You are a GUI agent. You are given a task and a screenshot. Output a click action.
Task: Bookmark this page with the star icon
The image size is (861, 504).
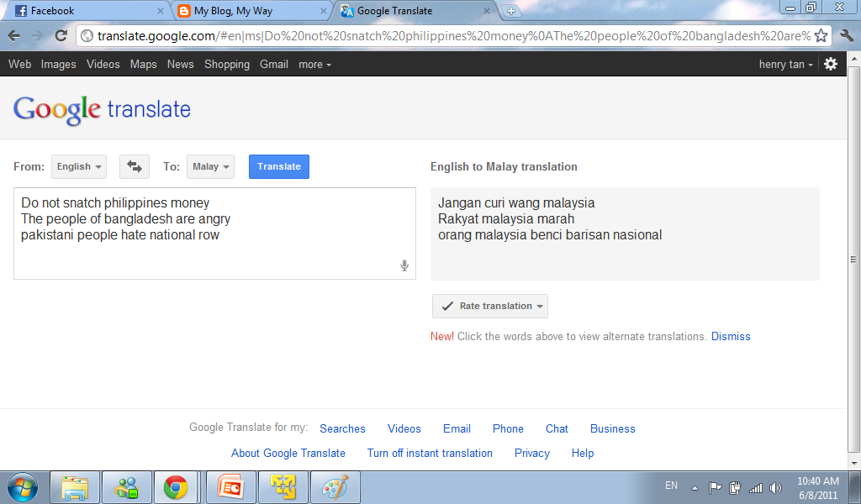[821, 36]
